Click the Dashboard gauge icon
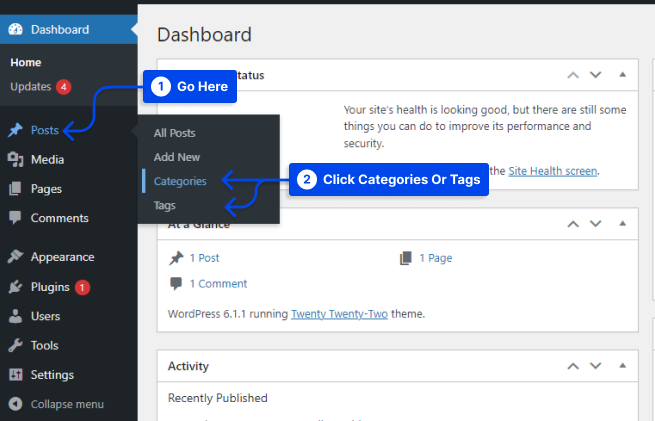The width and height of the screenshot is (655, 421). [x=15, y=29]
